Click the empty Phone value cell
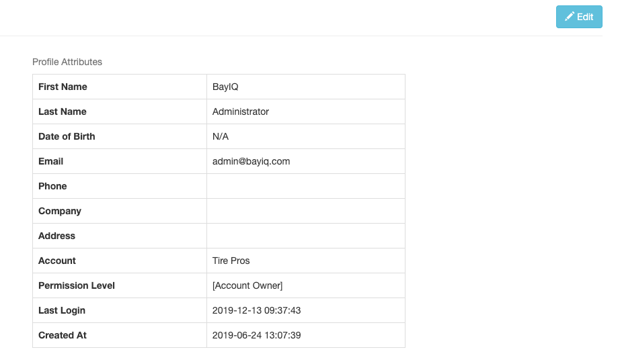 click(x=305, y=186)
